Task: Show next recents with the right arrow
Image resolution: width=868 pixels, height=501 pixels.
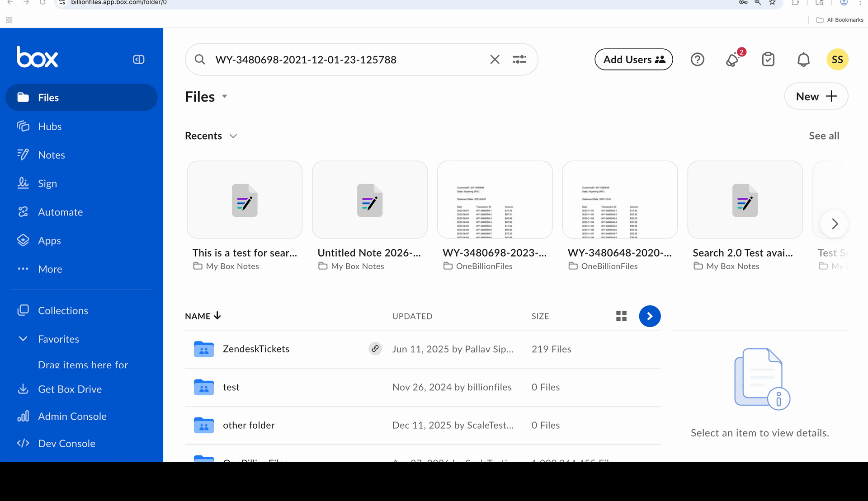Action: 835,224
